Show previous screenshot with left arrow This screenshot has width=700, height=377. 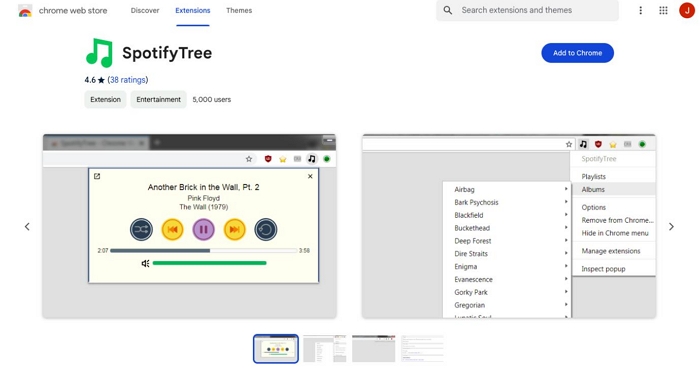pos(27,226)
